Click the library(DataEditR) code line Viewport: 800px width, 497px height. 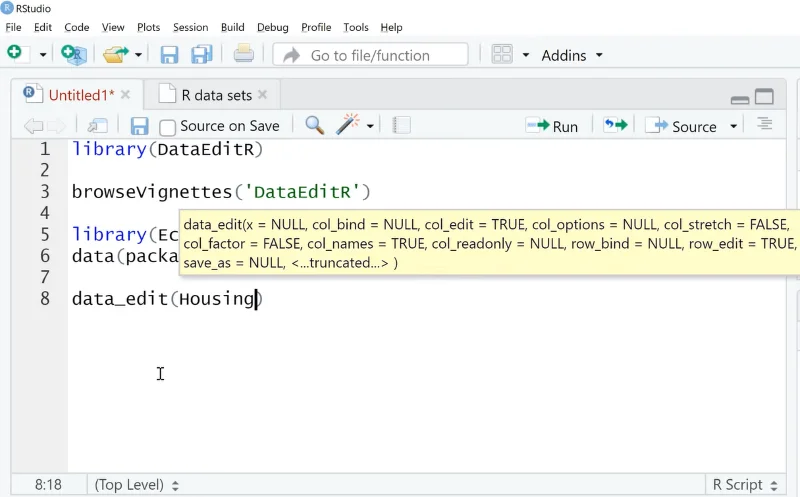tap(167, 149)
